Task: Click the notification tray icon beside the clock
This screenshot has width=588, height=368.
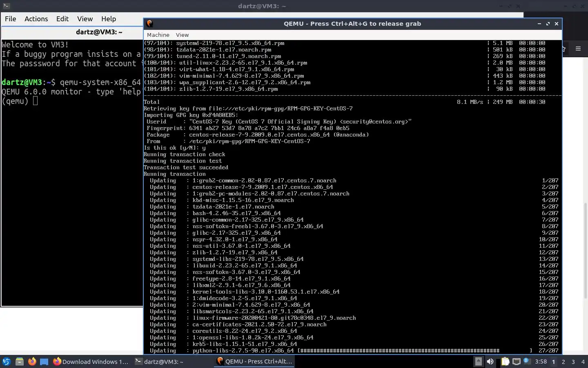Action: click(527, 361)
